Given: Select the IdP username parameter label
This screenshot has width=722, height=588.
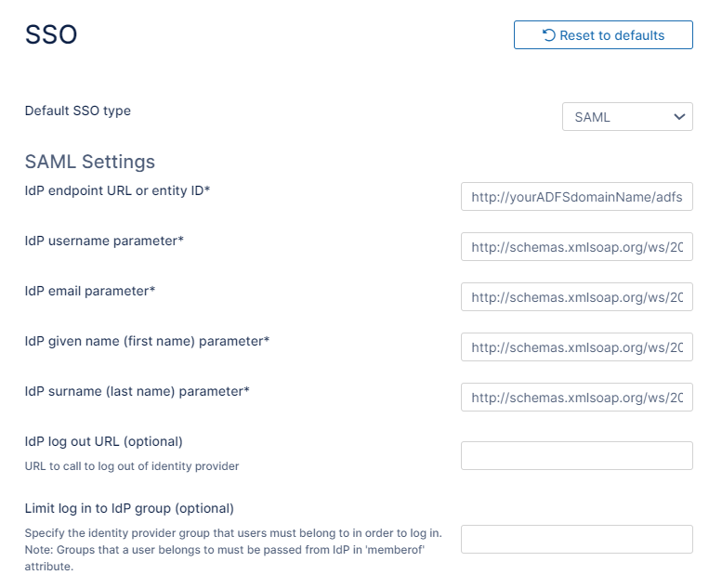Looking at the screenshot, I should click(x=104, y=241).
